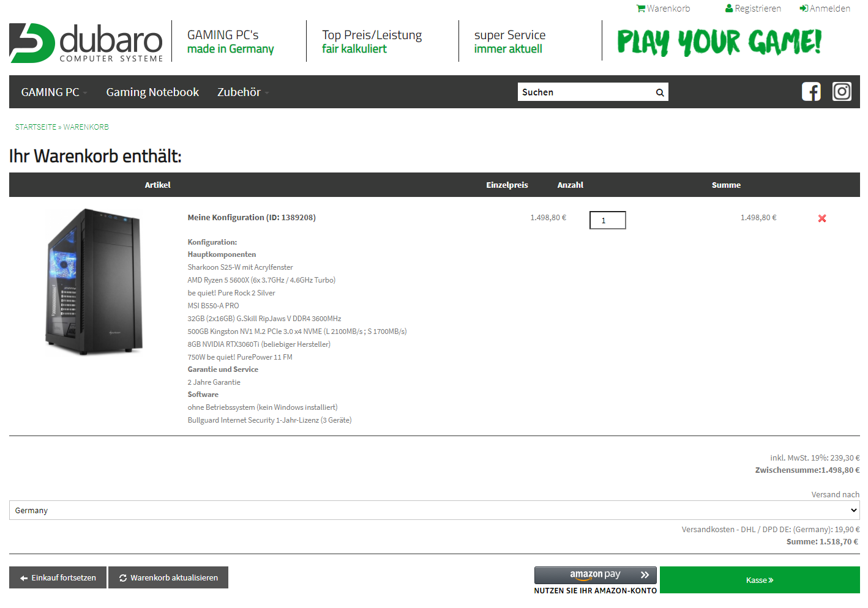Click 'MSI B550-A PRO' line
Image resolution: width=868 pixels, height=608 pixels.
tap(213, 306)
